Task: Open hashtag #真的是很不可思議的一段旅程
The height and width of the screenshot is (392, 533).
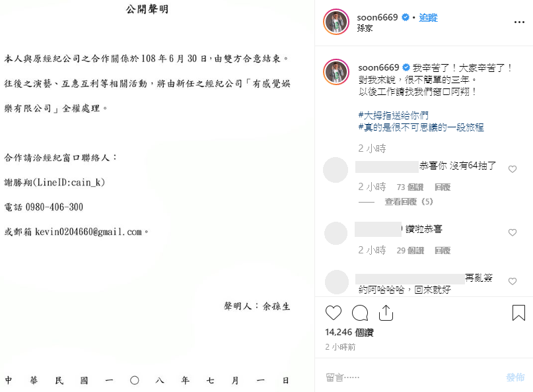Action: click(x=421, y=127)
